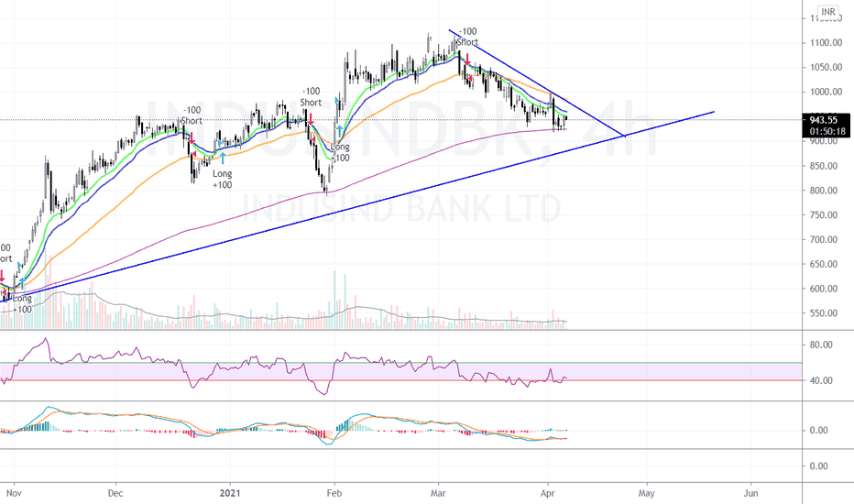Select the blue long-entry arrow at early February

(339, 131)
